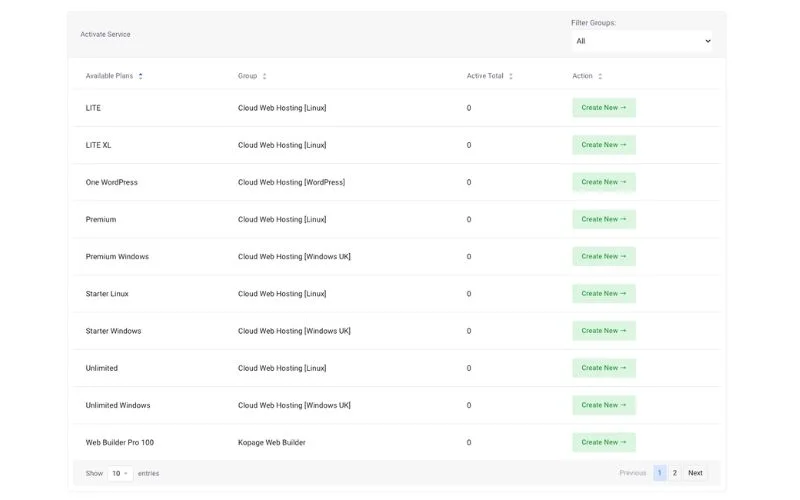The image size is (800, 500).
Task: Create new Starter Linux service
Action: pyautogui.click(x=604, y=293)
